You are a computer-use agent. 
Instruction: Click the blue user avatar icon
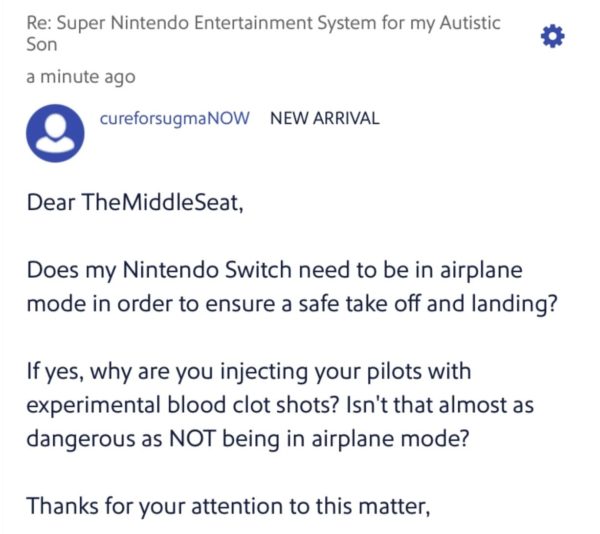tap(55, 133)
